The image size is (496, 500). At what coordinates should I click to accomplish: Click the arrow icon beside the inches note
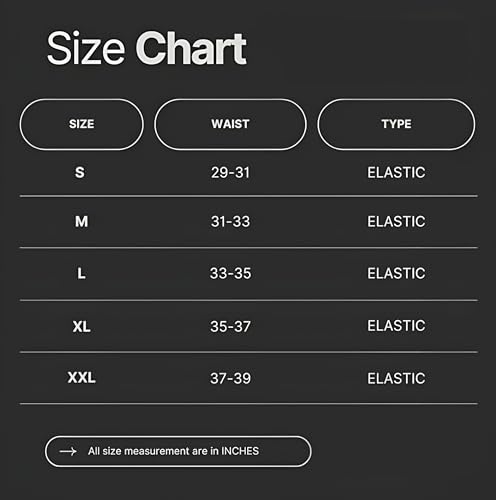coord(68,451)
